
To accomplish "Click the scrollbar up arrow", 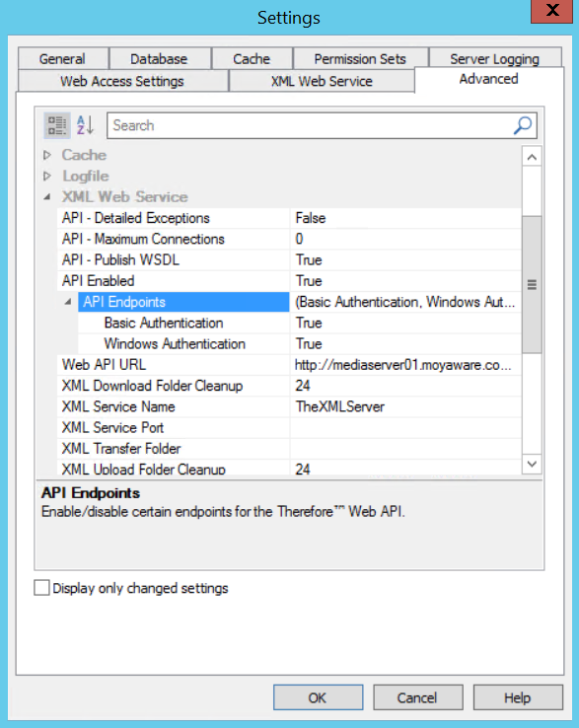I will [x=532, y=158].
